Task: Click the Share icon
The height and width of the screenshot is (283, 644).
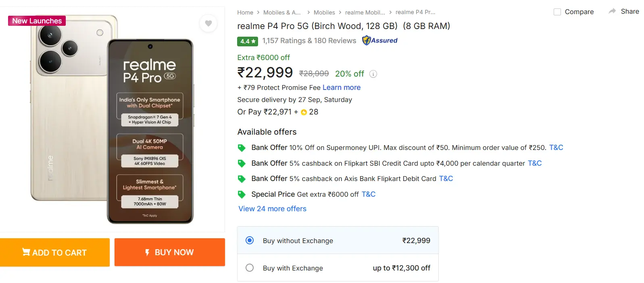Action: click(613, 11)
